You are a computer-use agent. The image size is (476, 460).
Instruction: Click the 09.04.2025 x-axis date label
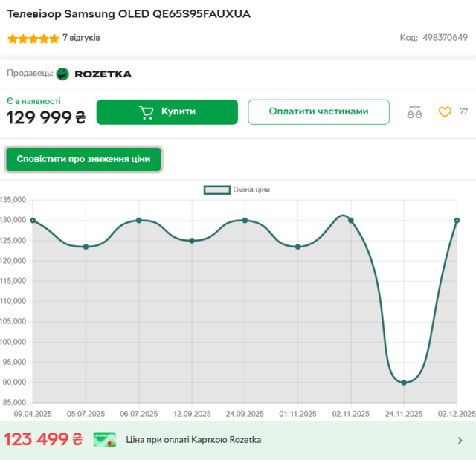click(33, 414)
